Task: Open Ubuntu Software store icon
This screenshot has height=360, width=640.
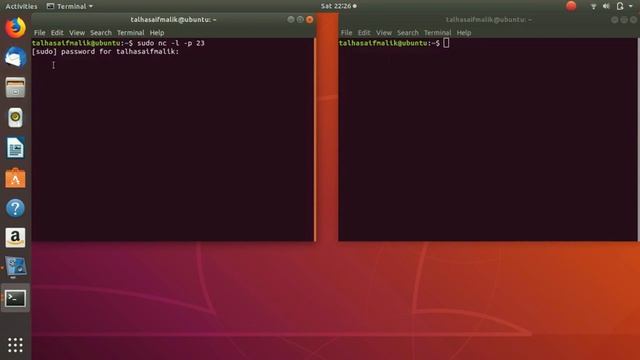Action: [x=16, y=178]
